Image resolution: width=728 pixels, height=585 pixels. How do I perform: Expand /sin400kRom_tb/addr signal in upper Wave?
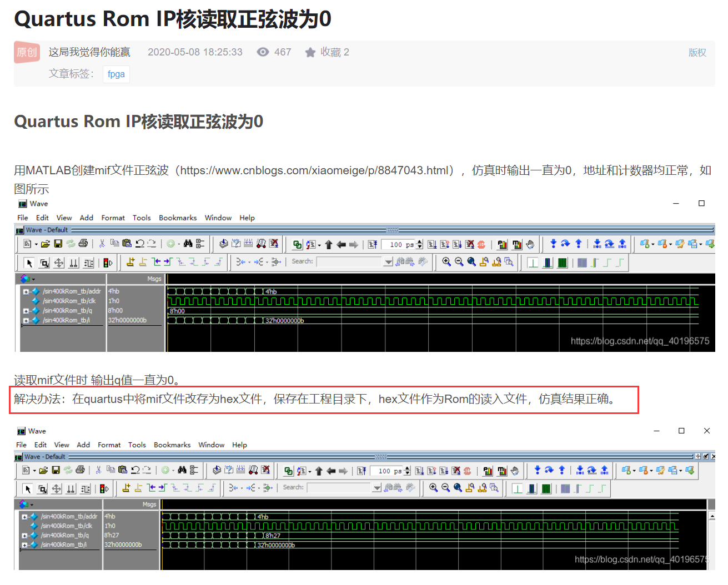pos(26,291)
